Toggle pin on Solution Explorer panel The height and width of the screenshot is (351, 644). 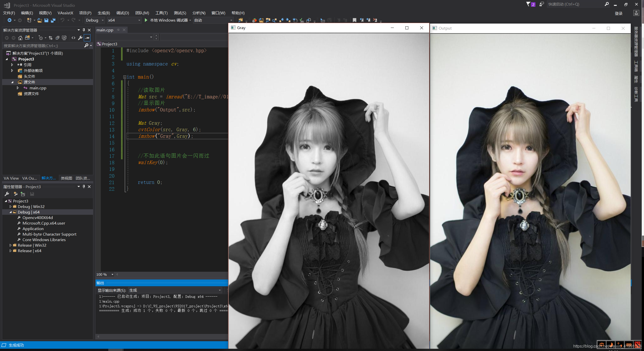[x=84, y=30]
